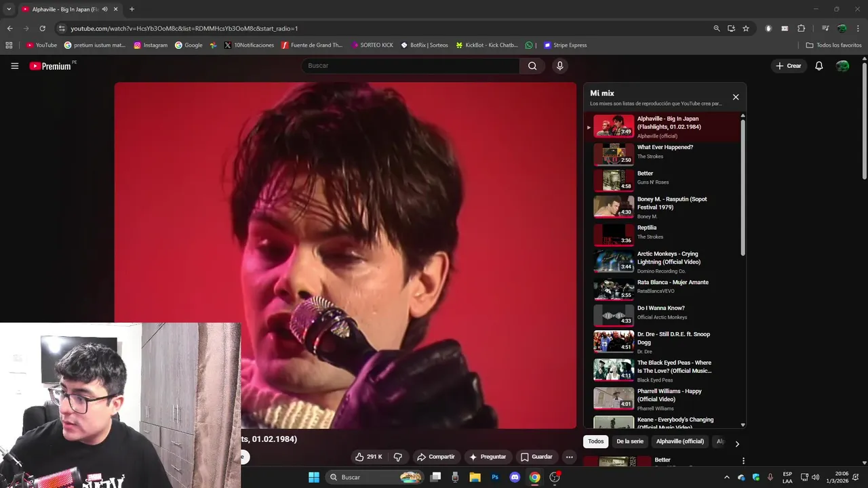The height and width of the screenshot is (488, 868).
Task: Open the Google bookmark
Action: tap(189, 45)
